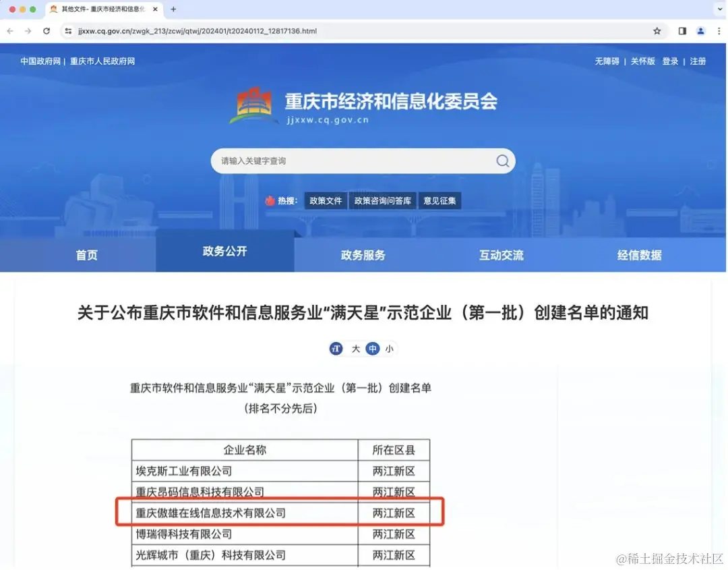Click the browser profile avatar icon
Screen dimensions: 728x570
(x=700, y=30)
